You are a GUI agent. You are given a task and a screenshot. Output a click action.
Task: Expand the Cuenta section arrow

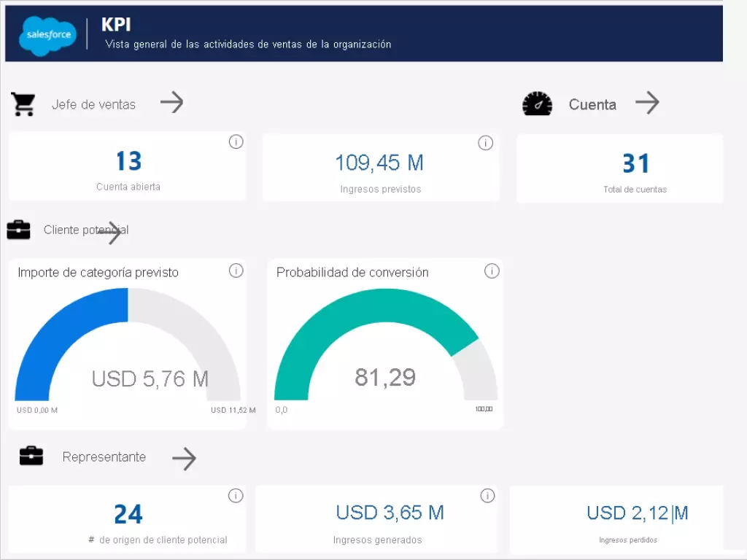(x=648, y=104)
